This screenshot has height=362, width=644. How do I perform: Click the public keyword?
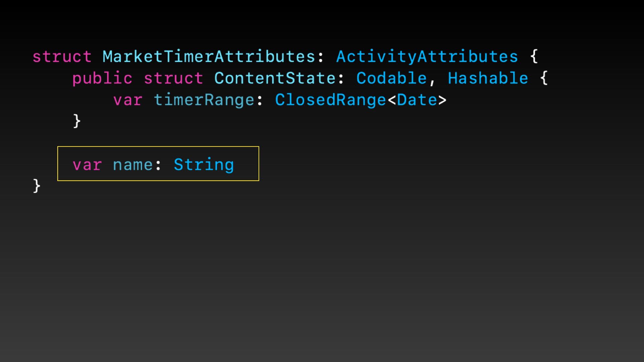(x=102, y=78)
